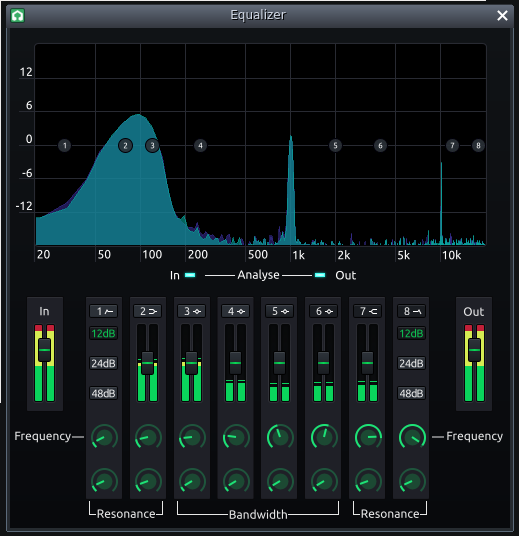
Task: Select band handle 4 on the graph
Action: pos(200,146)
